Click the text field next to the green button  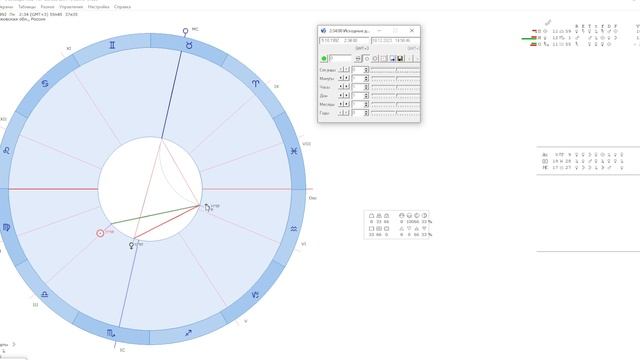(x=340, y=58)
